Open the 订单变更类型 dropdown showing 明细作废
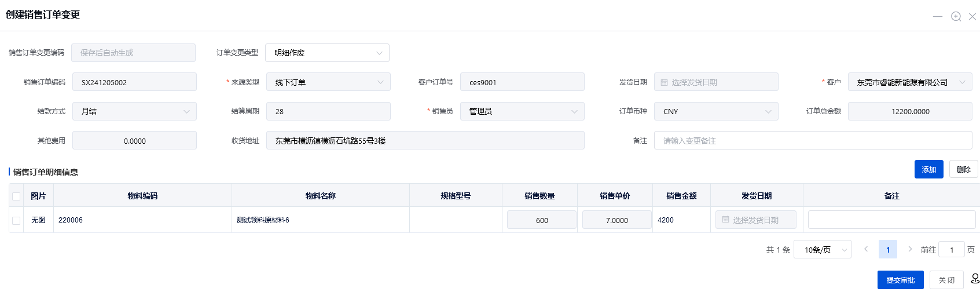Image resolution: width=980 pixels, height=299 pixels. (327, 53)
